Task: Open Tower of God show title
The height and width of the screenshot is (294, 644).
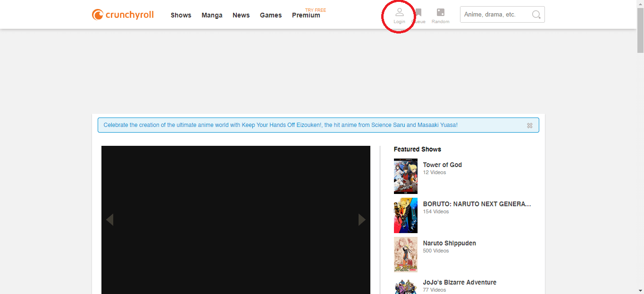Action: pos(442,165)
